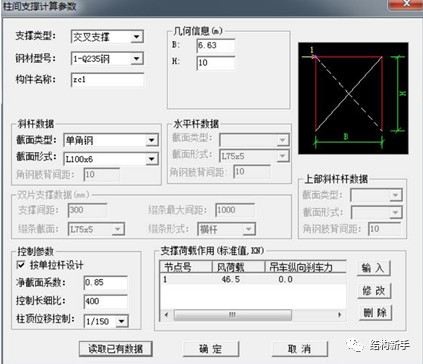Click the load table horizontal scrollbar thumb
This screenshot has width=423, height=364.
tap(233, 315)
